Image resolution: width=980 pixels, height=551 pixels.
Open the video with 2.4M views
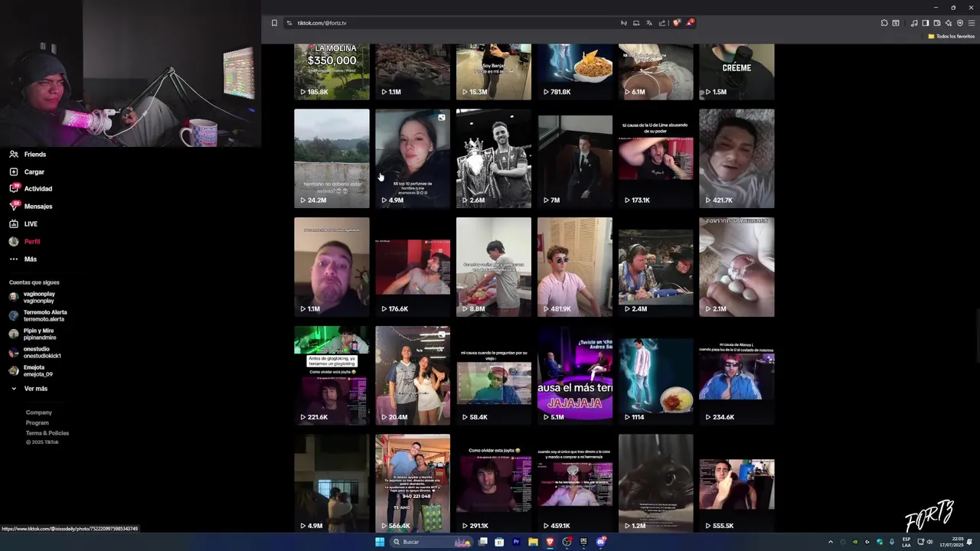pyautogui.click(x=656, y=267)
